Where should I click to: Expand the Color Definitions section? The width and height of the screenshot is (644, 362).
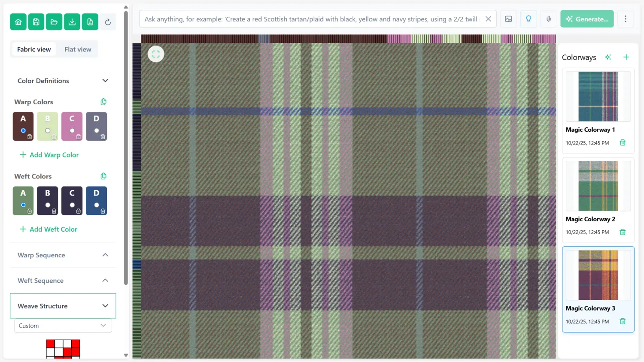[x=105, y=81]
